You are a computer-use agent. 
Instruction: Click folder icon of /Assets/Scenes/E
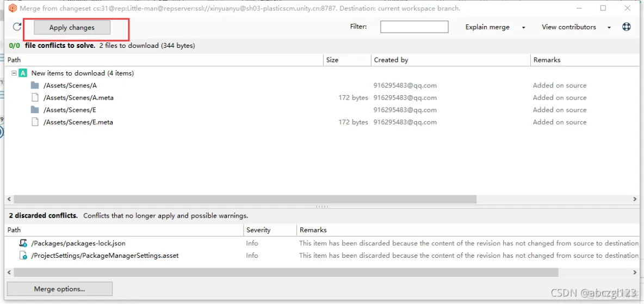35,110
